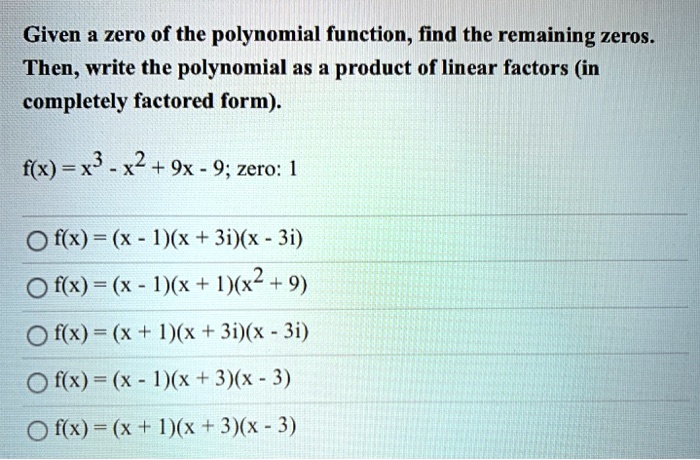Click the word "Then" in the question

[x=49, y=69]
